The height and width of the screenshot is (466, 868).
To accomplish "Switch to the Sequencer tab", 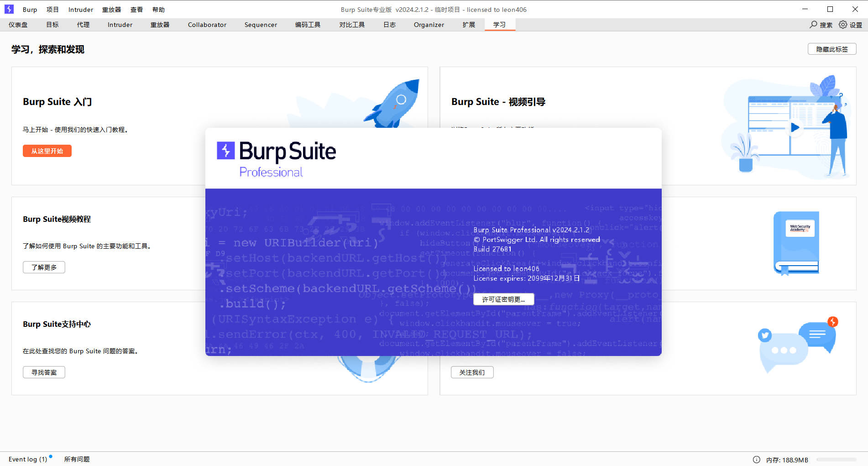I will point(261,25).
